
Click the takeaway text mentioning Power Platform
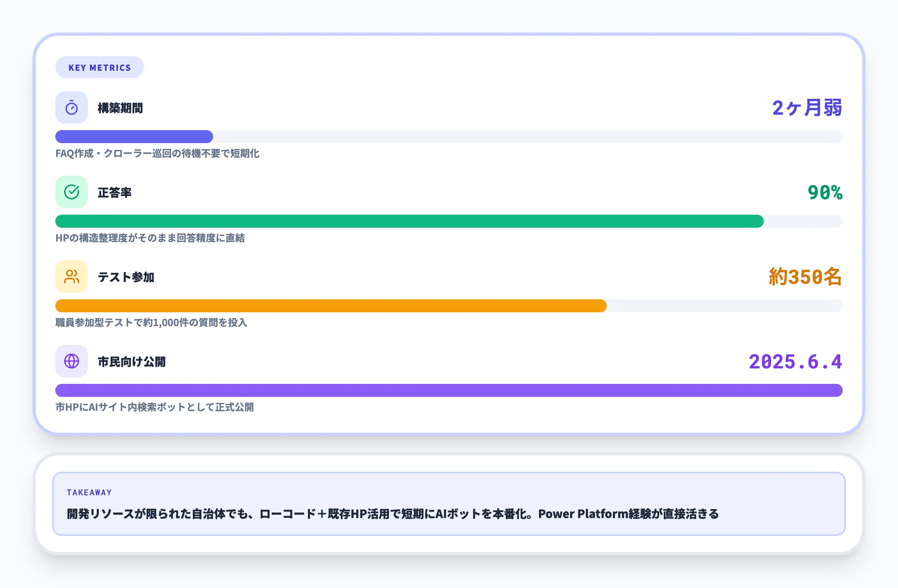click(392, 514)
